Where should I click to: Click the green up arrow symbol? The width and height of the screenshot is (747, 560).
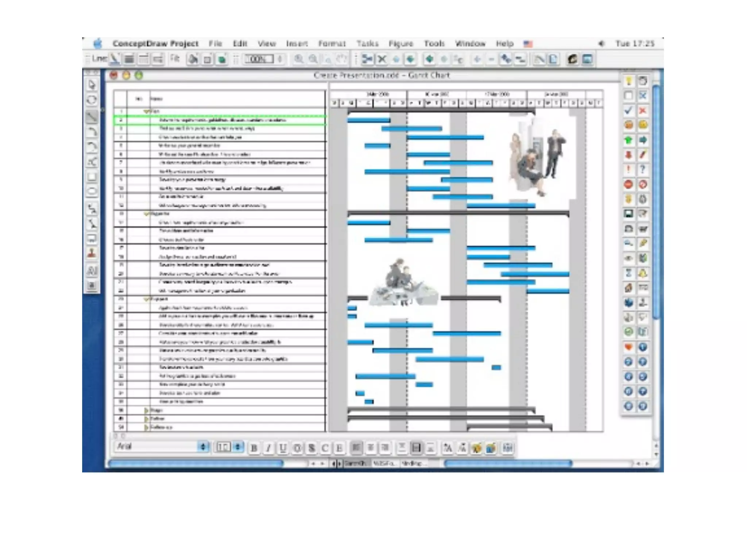click(x=628, y=140)
